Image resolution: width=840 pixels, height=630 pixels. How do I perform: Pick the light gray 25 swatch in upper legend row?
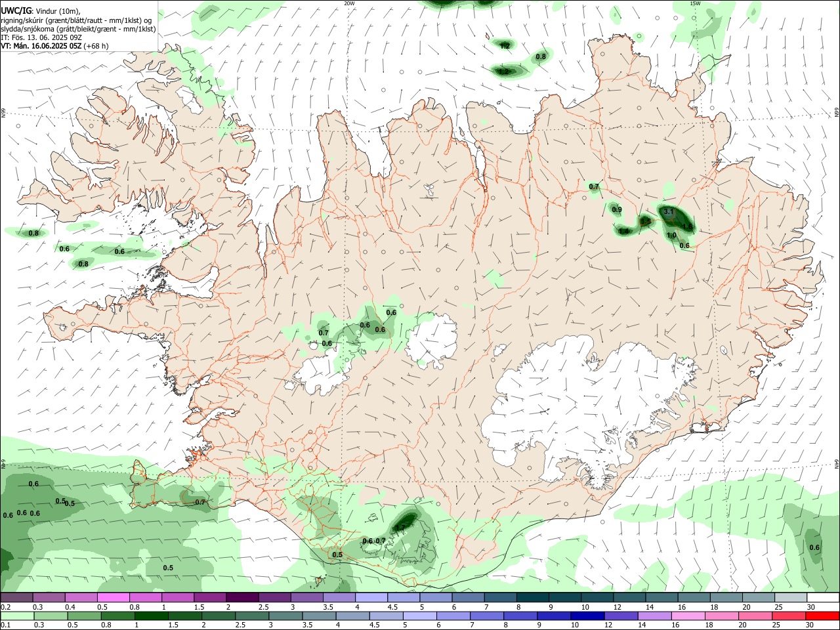tap(791, 598)
